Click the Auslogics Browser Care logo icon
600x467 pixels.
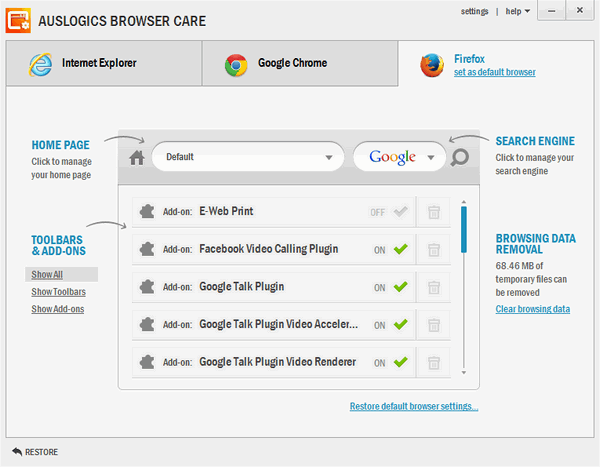coord(18,21)
